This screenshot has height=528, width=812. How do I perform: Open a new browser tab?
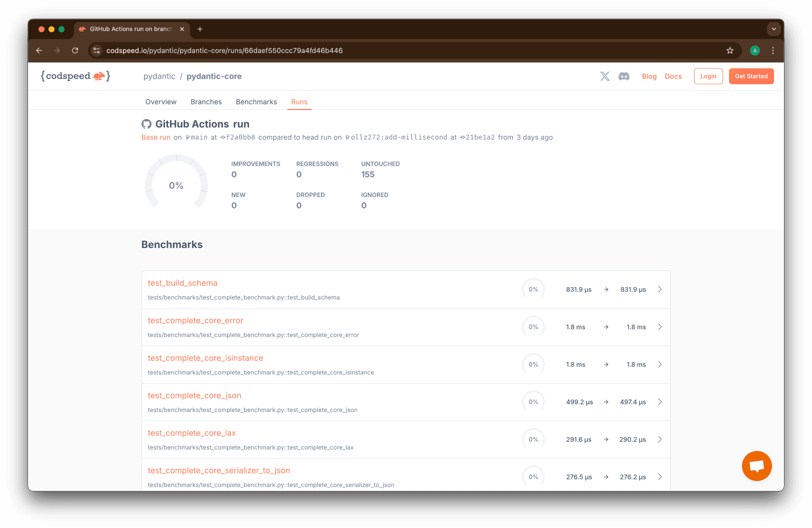coord(200,29)
